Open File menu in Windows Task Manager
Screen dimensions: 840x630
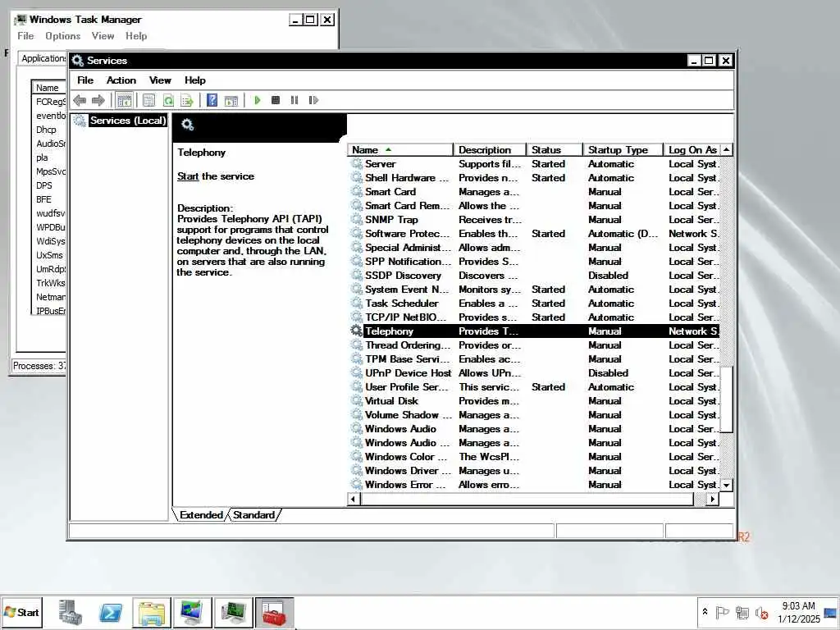25,36
